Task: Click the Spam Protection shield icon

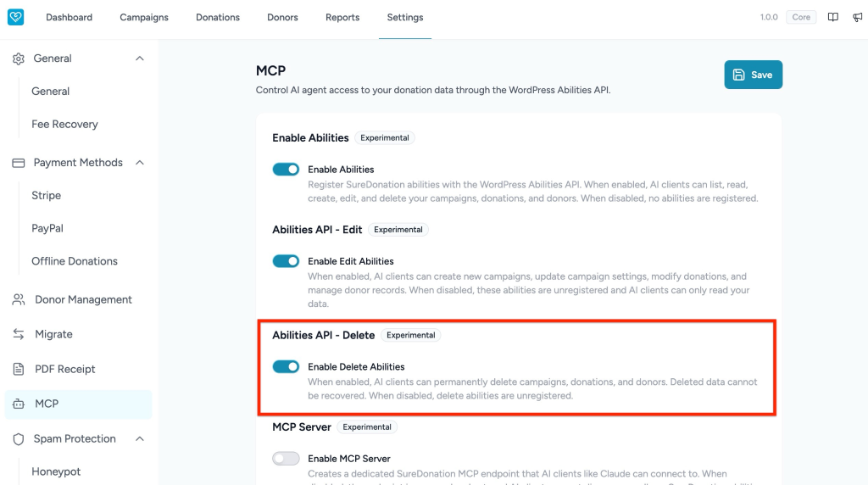Action: [x=19, y=439]
